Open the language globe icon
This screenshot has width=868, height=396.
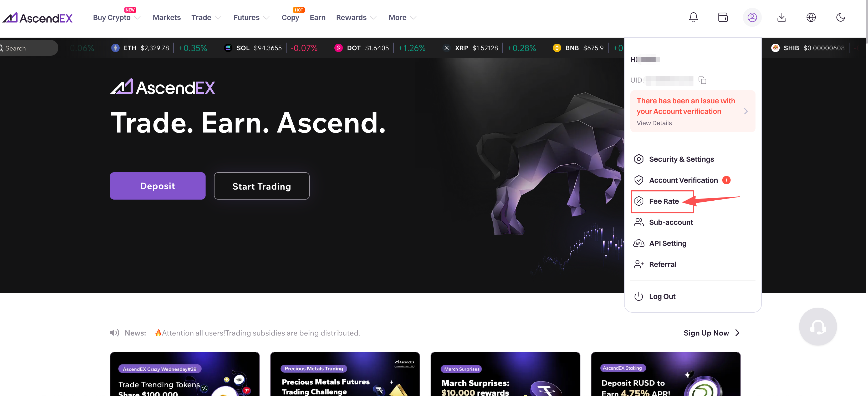tap(811, 17)
